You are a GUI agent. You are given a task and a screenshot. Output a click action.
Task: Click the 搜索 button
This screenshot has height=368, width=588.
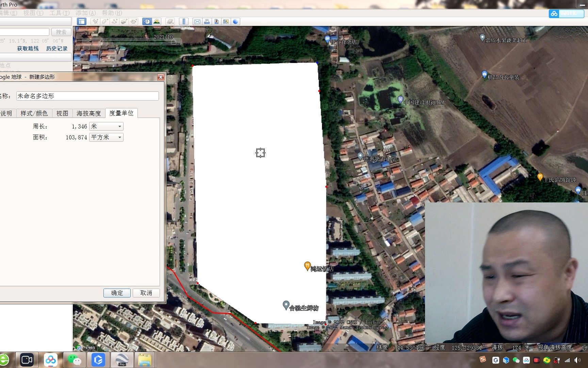[x=61, y=32]
